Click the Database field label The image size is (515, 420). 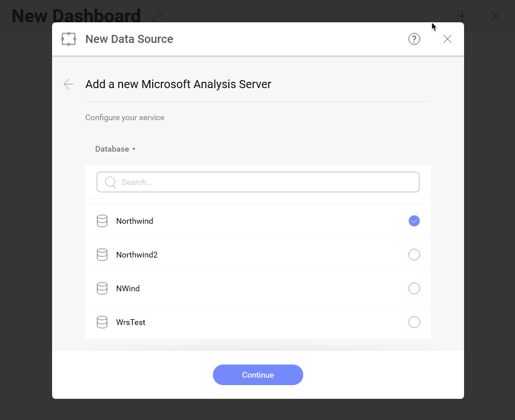click(x=112, y=149)
